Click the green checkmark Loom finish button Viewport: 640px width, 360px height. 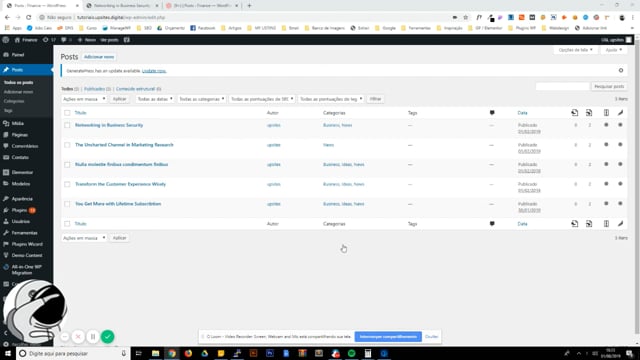(107, 337)
